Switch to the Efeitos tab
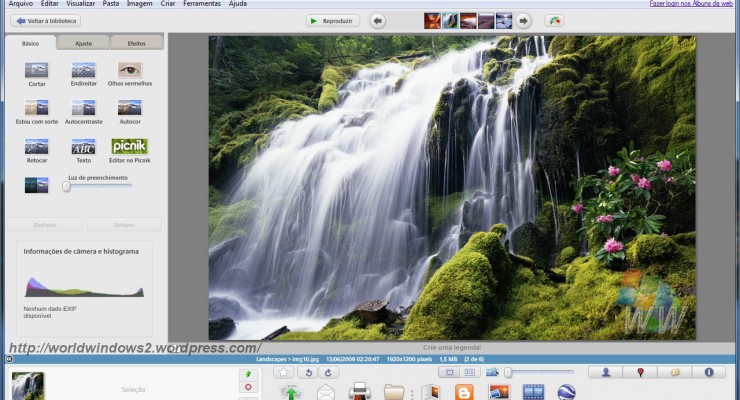 [x=136, y=43]
